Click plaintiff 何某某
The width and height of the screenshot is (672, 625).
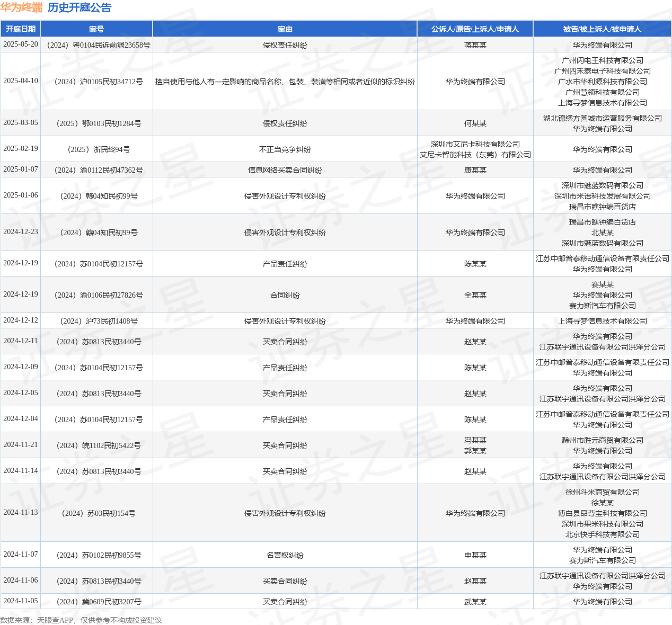click(x=475, y=123)
